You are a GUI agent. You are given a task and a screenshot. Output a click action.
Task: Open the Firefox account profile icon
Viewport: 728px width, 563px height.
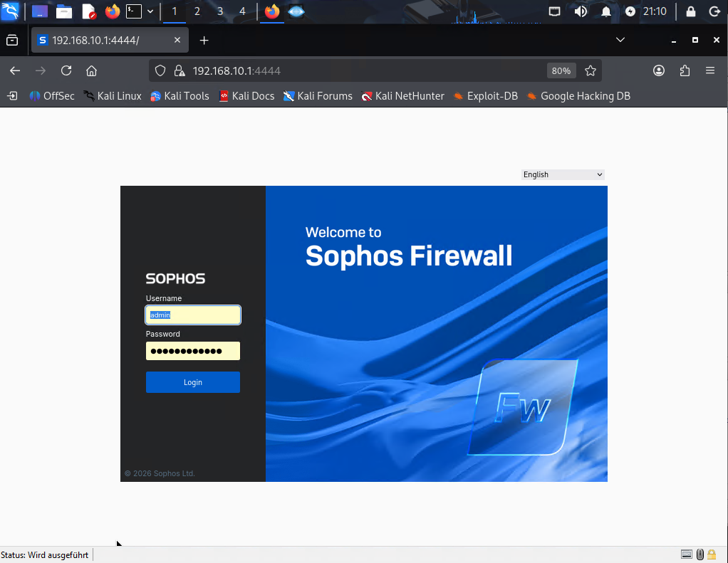[x=659, y=70]
